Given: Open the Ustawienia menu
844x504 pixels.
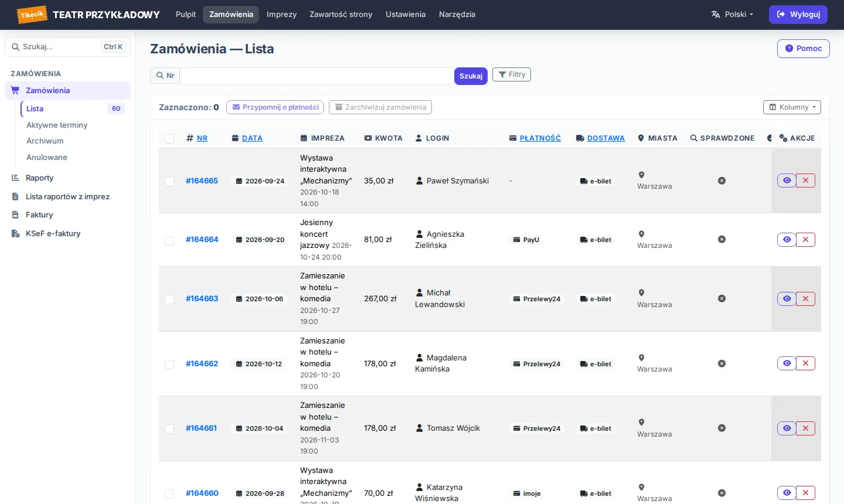Looking at the screenshot, I should pyautogui.click(x=406, y=14).
